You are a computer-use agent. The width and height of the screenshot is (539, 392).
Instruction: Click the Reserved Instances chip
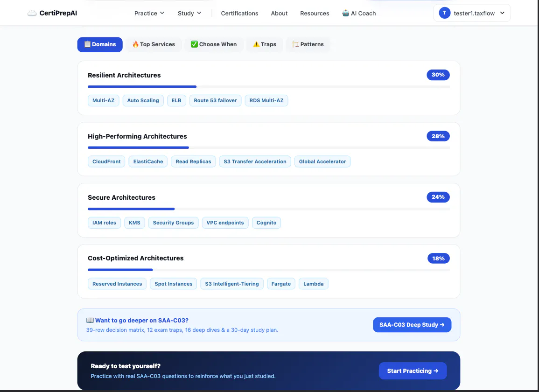tap(117, 284)
